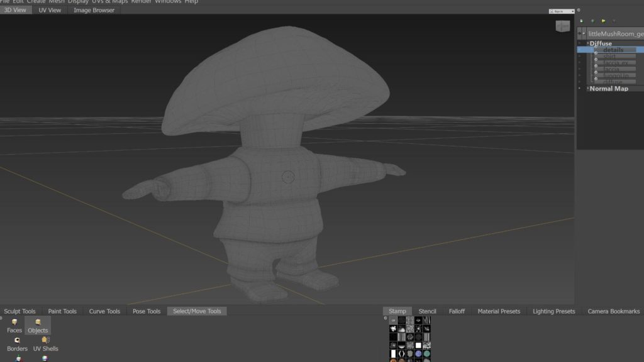Open the Render menu

[142, 2]
